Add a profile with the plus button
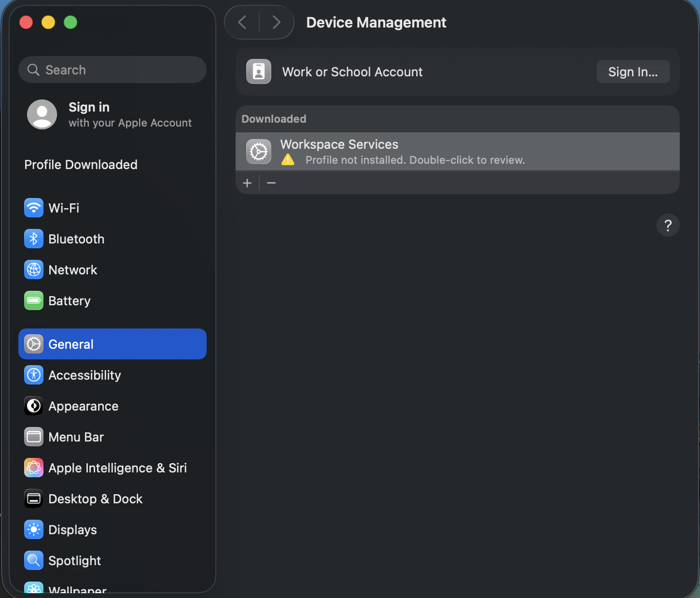The height and width of the screenshot is (598, 700). click(247, 183)
